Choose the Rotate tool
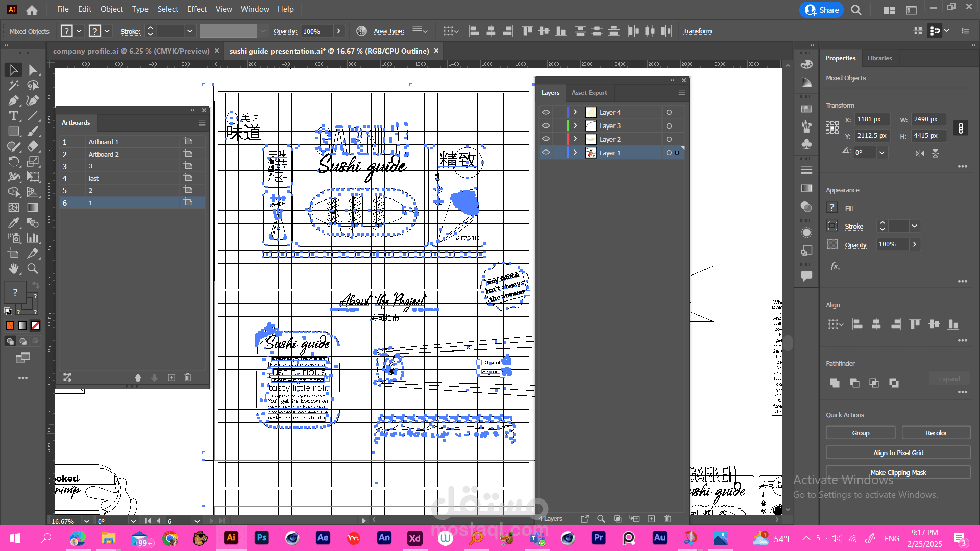The image size is (980, 551). 14,162
